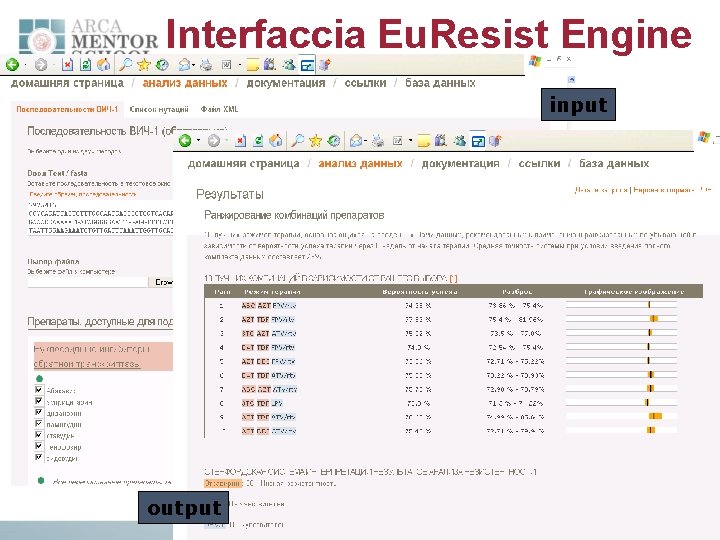Open Mail icon in results window toolbar
Screen dimensions: 720x540
pyautogui.click(x=356, y=141)
